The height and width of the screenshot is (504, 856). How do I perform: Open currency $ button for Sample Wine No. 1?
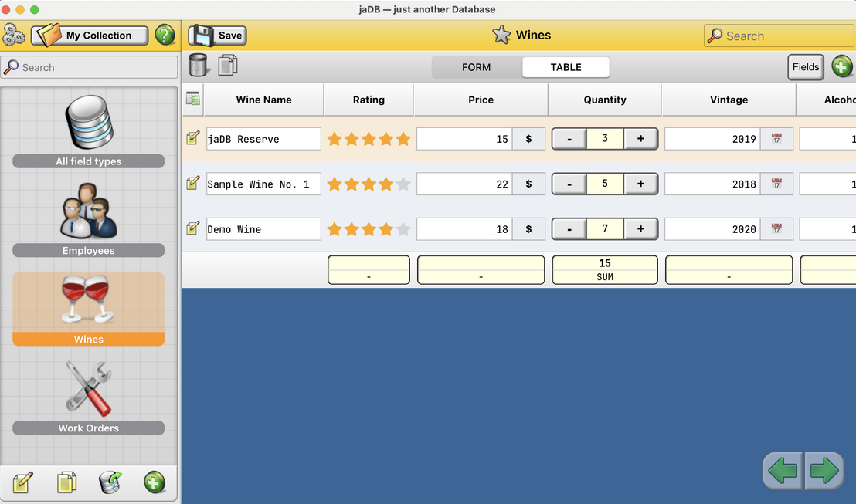point(528,184)
